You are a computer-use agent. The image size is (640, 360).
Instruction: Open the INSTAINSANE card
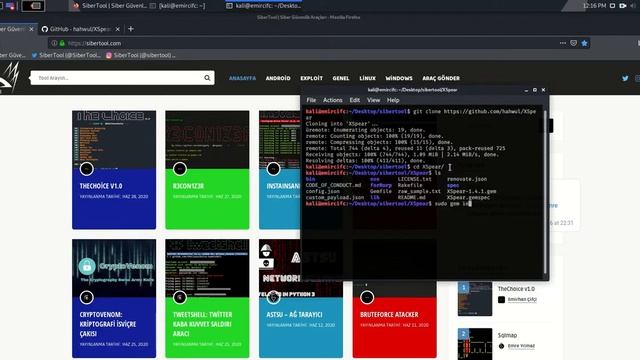(x=280, y=170)
